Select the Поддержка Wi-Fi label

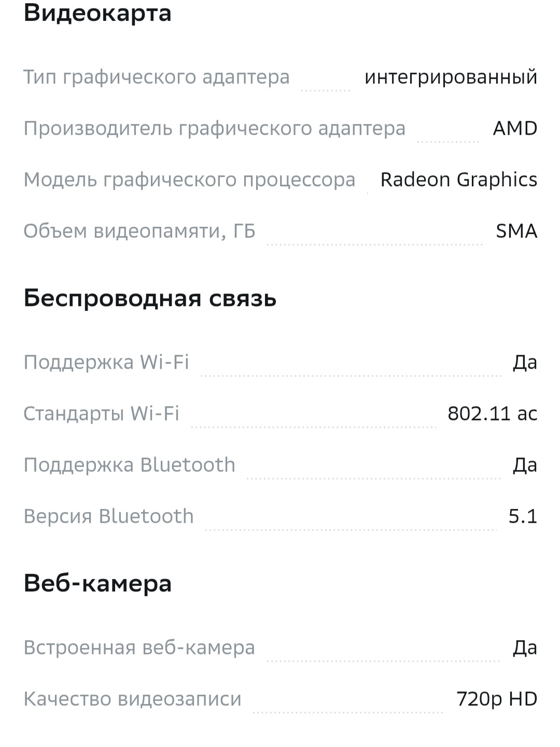pyautogui.click(x=106, y=362)
